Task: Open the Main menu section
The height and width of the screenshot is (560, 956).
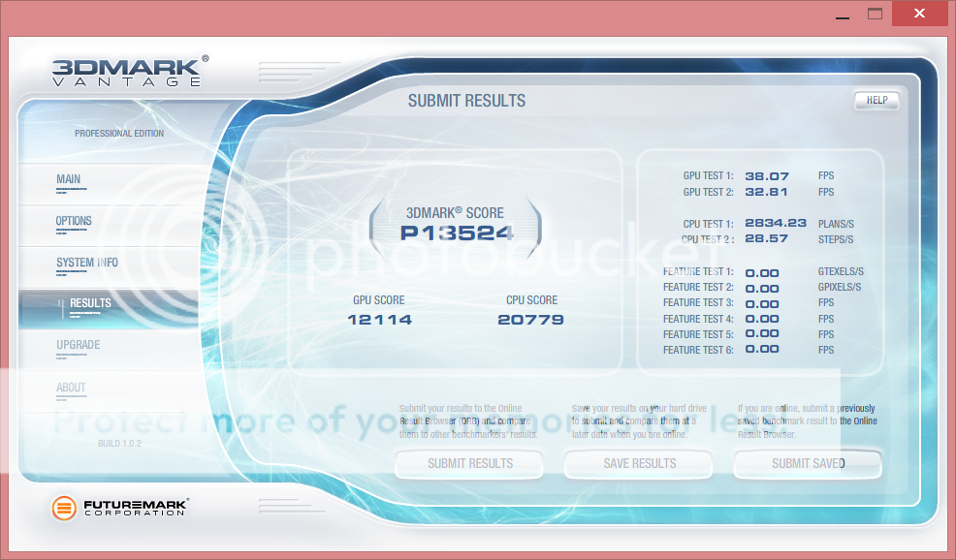Action: click(69, 179)
